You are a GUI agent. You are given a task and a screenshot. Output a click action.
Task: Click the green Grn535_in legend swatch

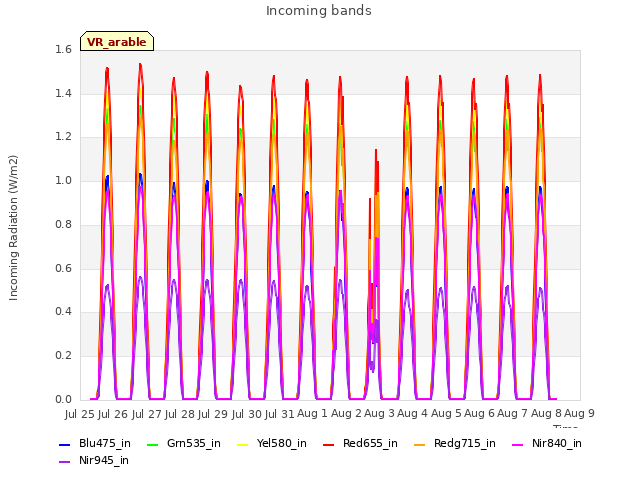click(152, 444)
